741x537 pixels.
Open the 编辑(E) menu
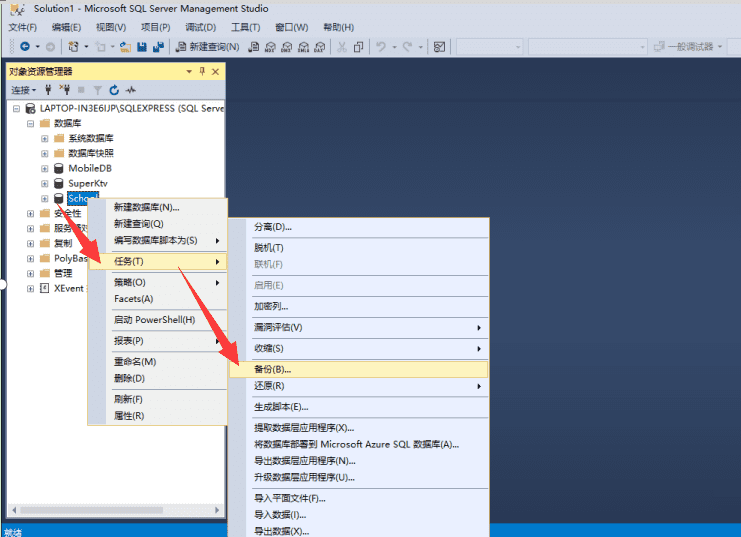click(x=66, y=27)
